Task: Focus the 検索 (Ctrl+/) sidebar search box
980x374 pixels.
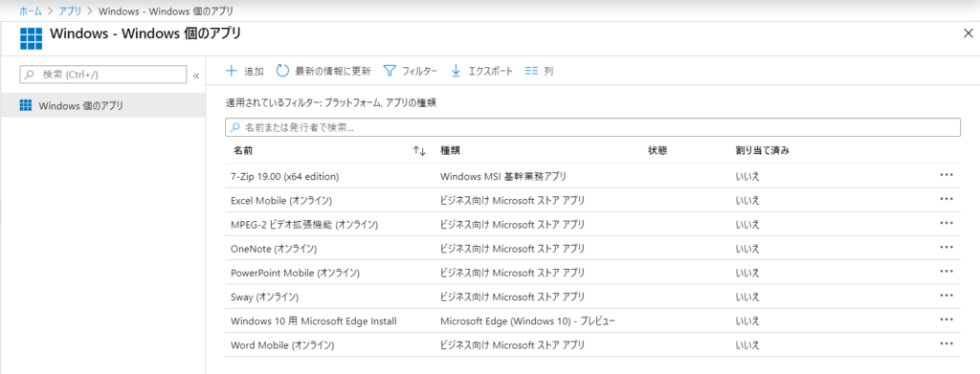Action: coord(103,75)
